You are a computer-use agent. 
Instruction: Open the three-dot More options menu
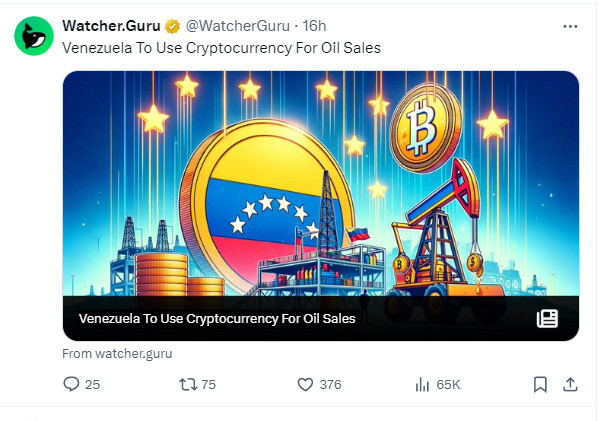570,25
